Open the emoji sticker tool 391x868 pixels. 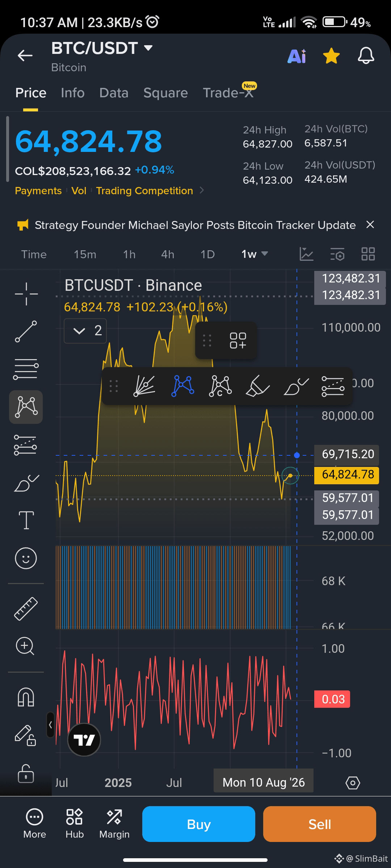click(26, 558)
